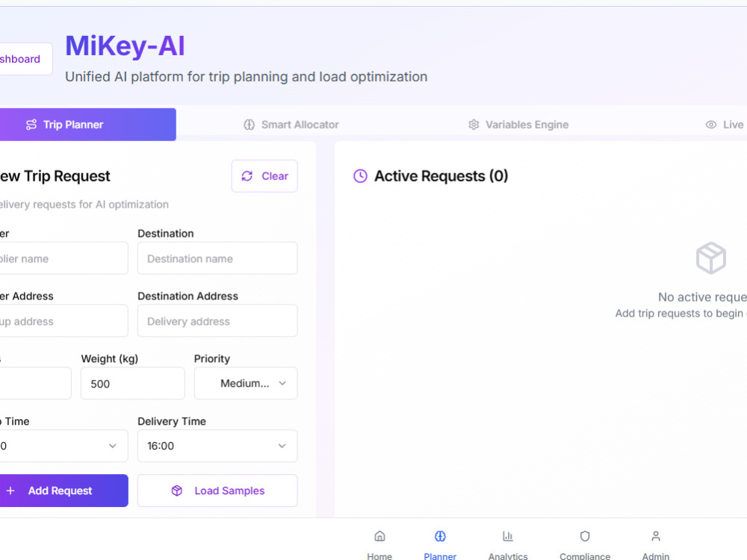
Task: Click the pickup address input field
Action: point(63,321)
